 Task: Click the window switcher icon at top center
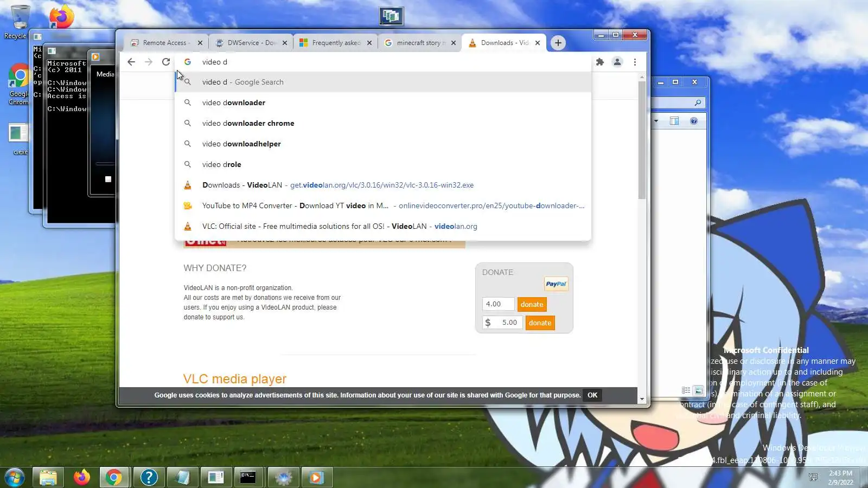tap(391, 16)
